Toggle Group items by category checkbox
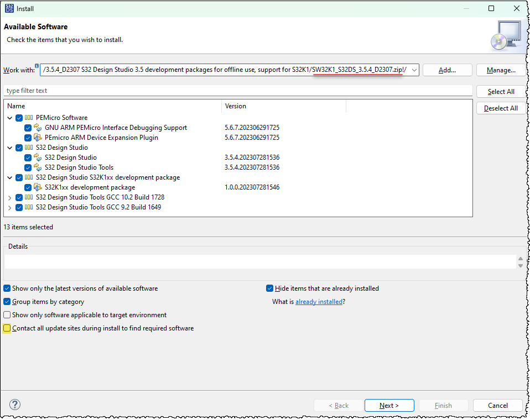The width and height of the screenshot is (530, 420). coord(7,302)
